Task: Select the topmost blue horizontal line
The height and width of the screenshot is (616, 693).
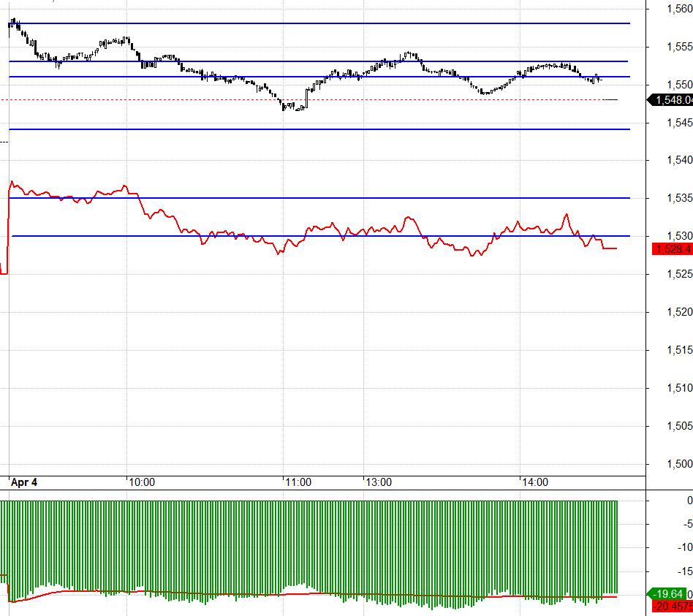Action: (x=329, y=23)
